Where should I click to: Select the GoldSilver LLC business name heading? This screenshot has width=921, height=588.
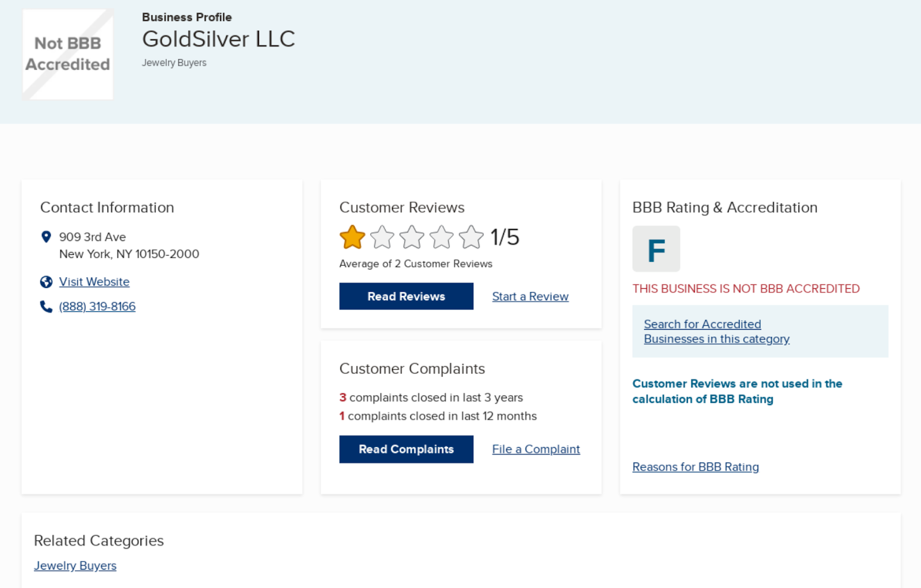tap(219, 39)
